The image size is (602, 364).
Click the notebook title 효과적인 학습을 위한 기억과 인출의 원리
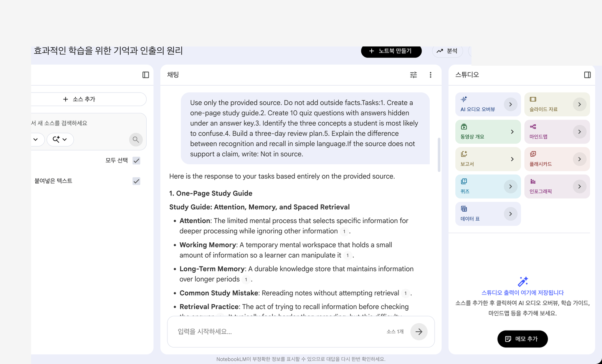click(x=108, y=51)
